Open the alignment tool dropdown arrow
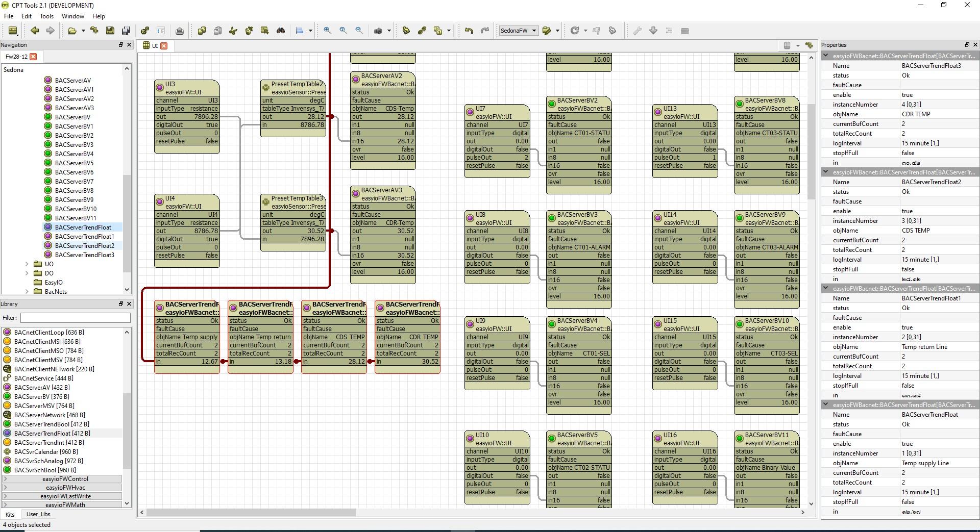Image resolution: width=980 pixels, height=532 pixels. click(310, 31)
